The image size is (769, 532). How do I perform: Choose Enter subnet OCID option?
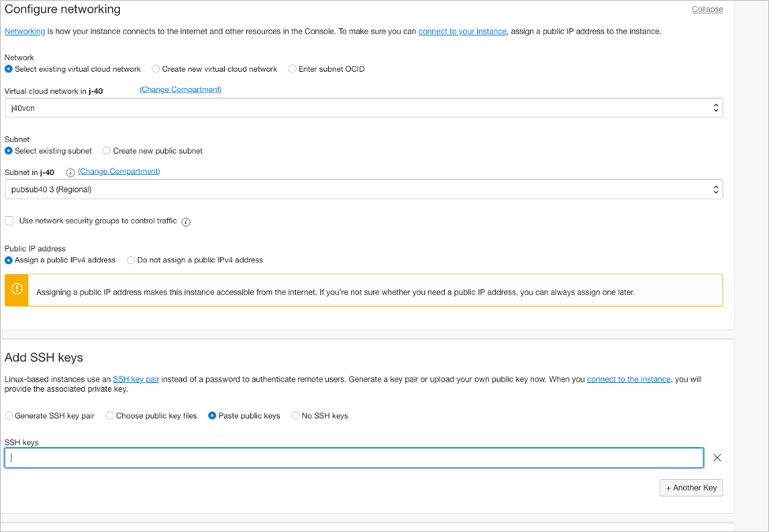coord(293,69)
